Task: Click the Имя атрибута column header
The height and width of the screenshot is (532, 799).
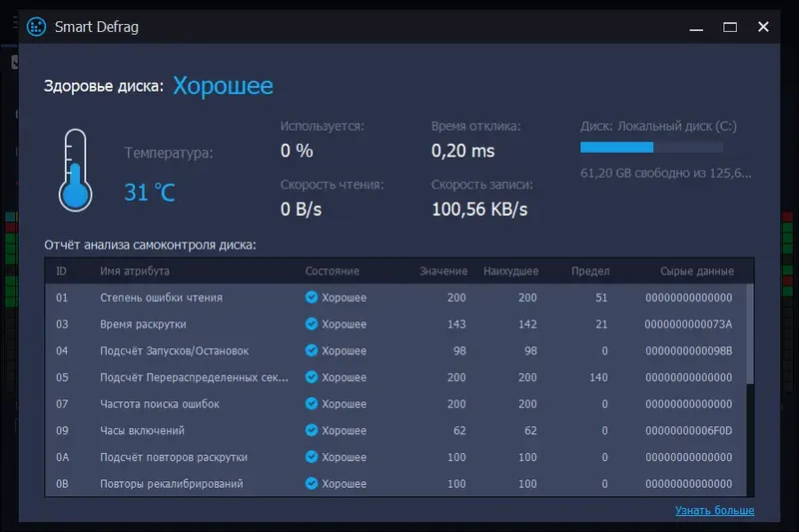Action: 135,271
